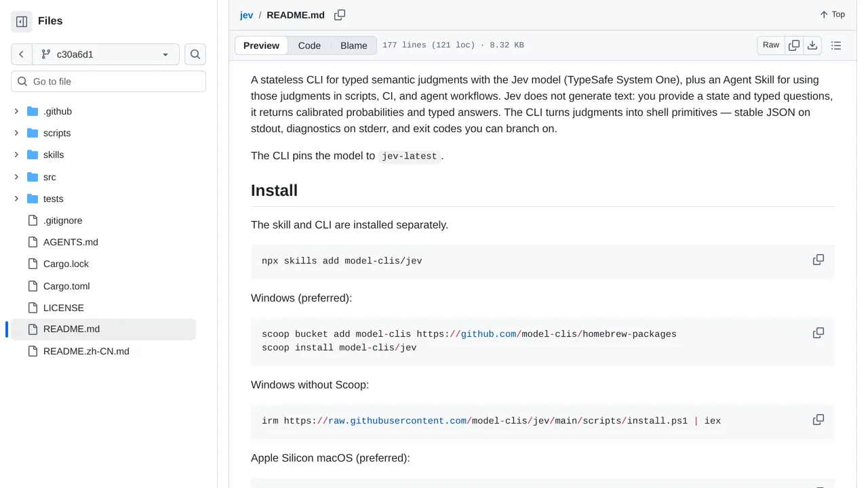
Task: Copy the file path icon next to README.md
Action: (x=340, y=15)
